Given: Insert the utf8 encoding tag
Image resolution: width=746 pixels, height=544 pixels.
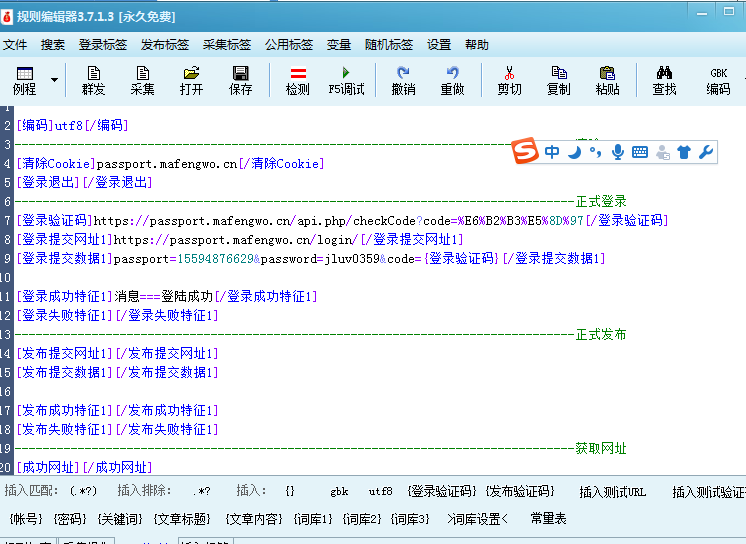Looking at the screenshot, I should coord(381,491).
